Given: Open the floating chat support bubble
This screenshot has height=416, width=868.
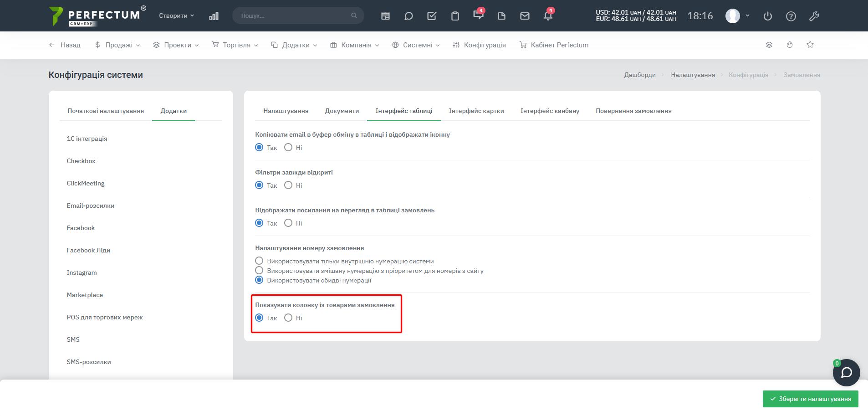Looking at the screenshot, I should pos(846,373).
